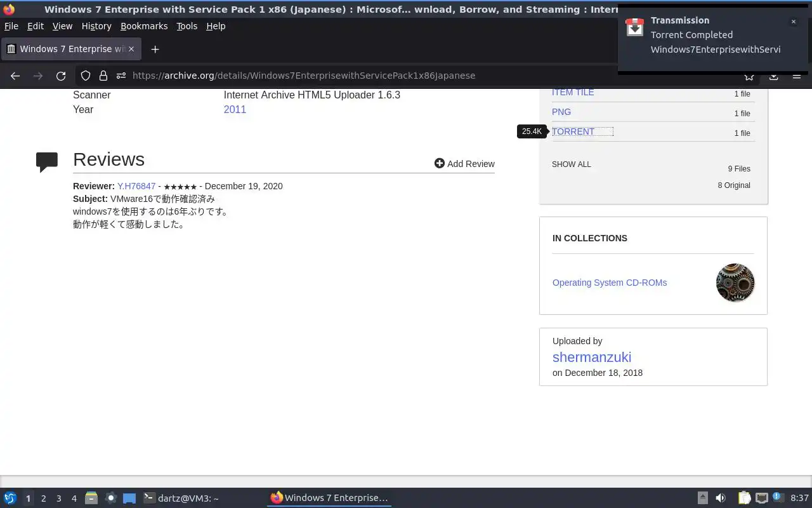The height and width of the screenshot is (508, 812).
Task: Open the volume speaker tray icon
Action: tap(721, 498)
